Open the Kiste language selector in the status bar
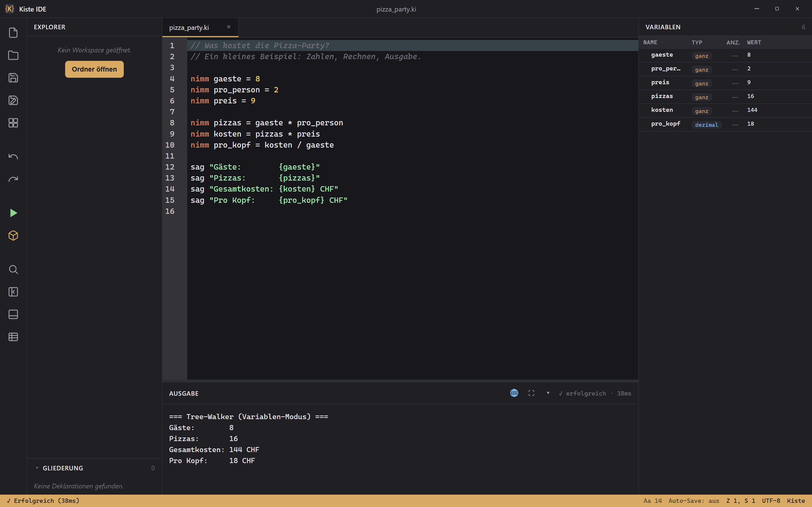The image size is (812, 507). click(x=796, y=501)
